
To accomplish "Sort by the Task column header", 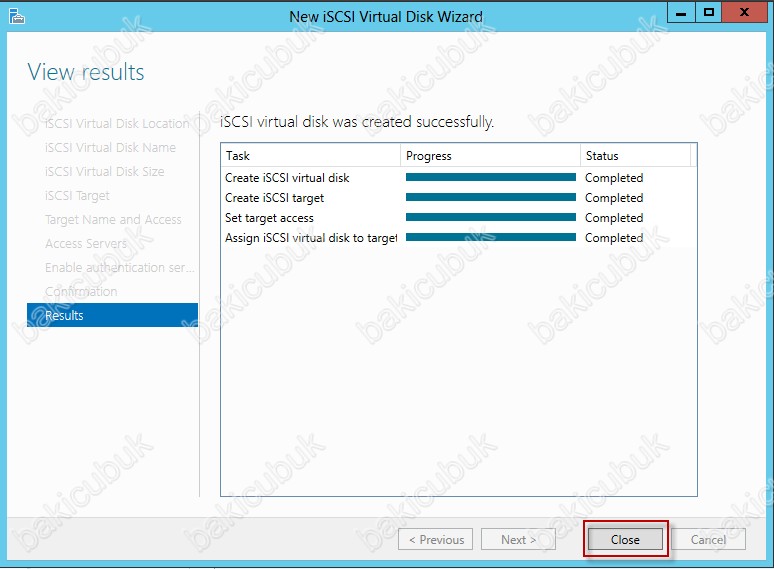I will click(310, 156).
